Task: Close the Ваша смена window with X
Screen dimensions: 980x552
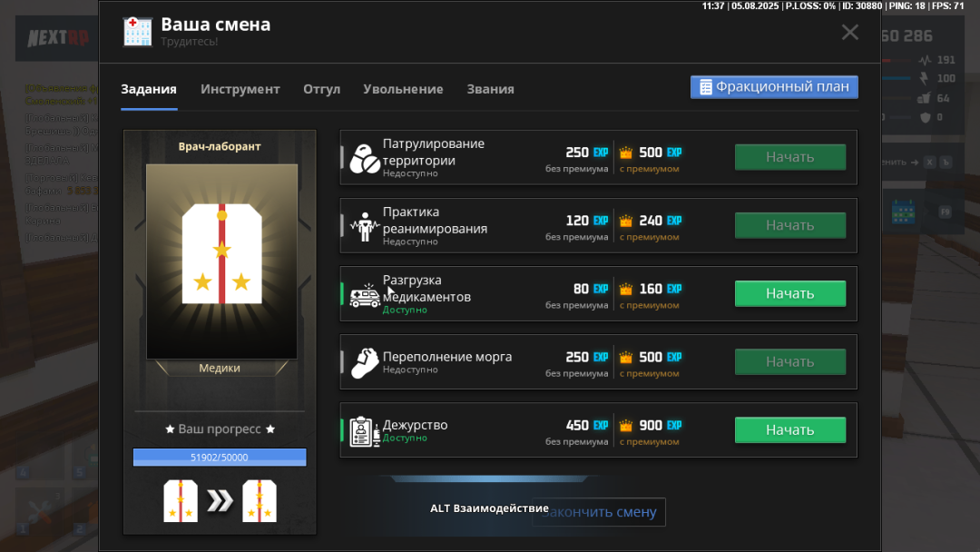Action: click(x=849, y=32)
